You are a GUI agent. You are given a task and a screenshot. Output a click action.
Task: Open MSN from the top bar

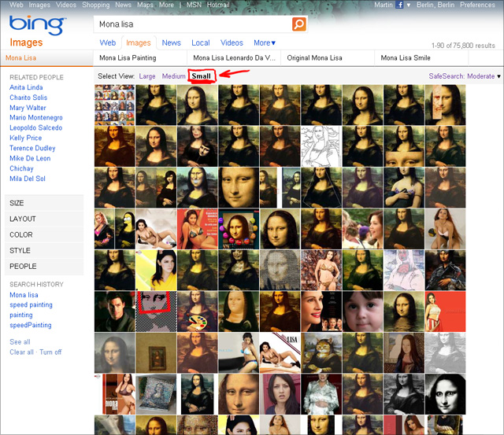click(194, 5)
